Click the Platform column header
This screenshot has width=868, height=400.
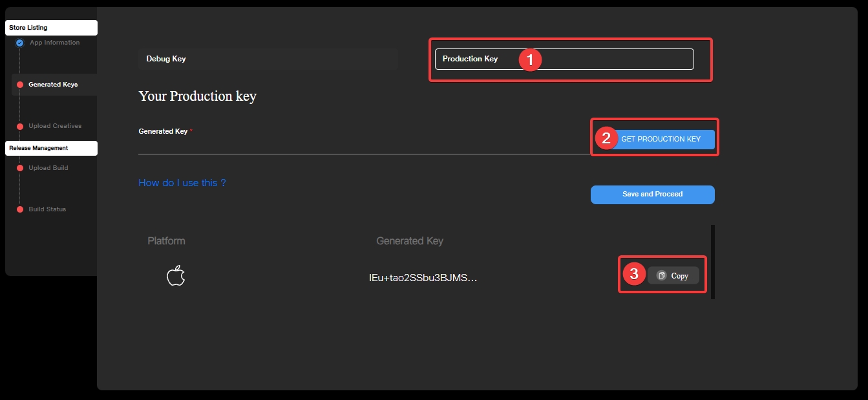pos(166,241)
